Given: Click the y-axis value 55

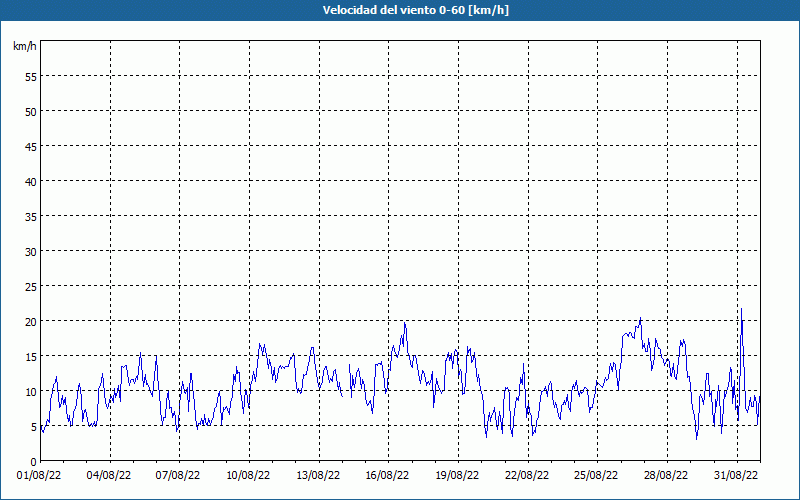Looking at the screenshot, I should point(31,76).
